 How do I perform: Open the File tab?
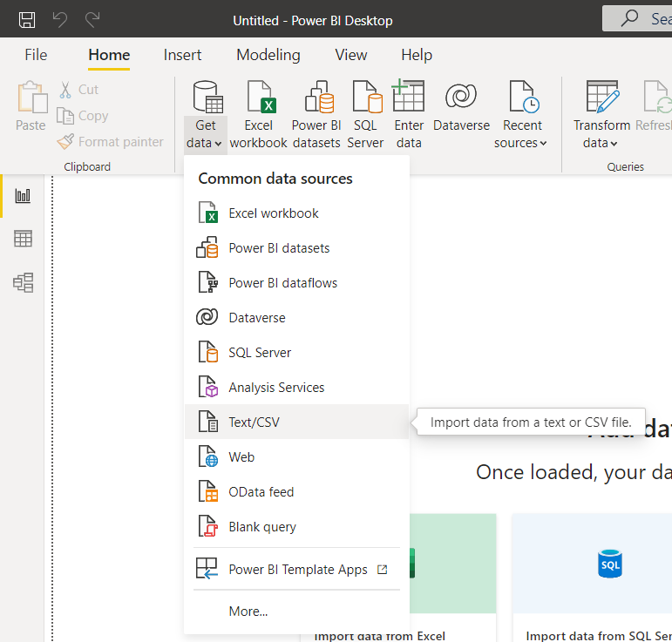[36, 55]
